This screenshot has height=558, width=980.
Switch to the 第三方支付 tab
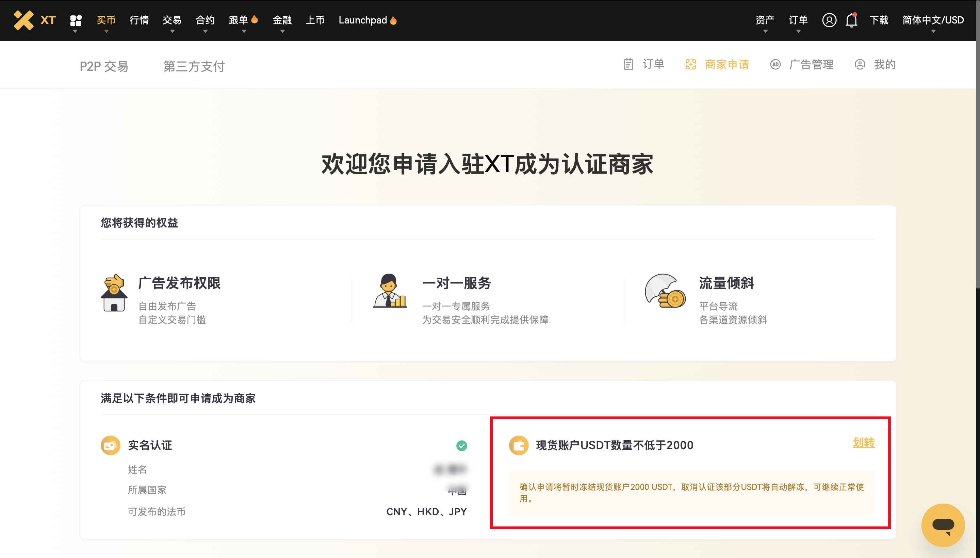point(194,66)
